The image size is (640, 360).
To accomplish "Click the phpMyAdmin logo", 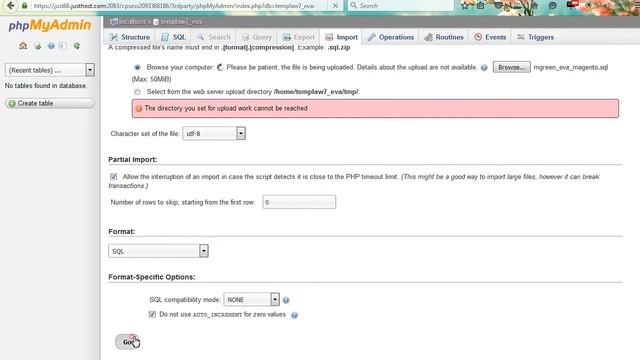I will point(50,25).
